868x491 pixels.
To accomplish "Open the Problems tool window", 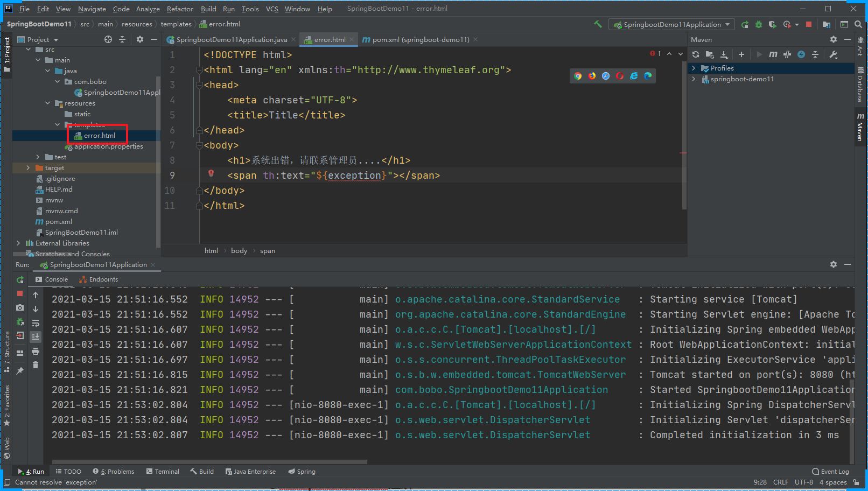I will point(114,472).
